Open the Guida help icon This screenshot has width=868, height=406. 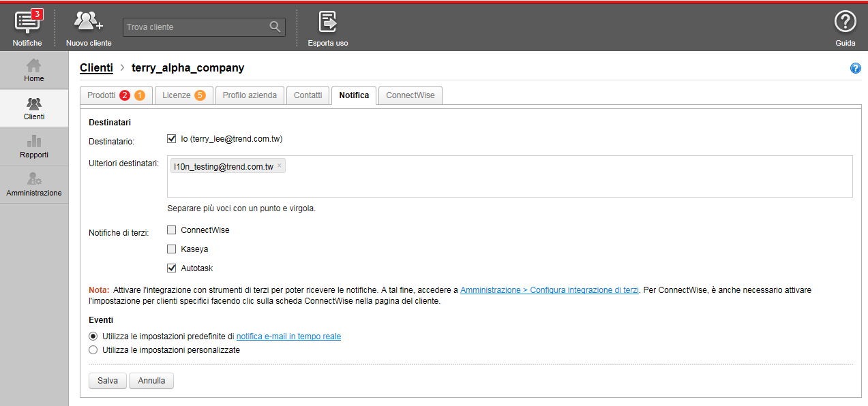(x=845, y=22)
